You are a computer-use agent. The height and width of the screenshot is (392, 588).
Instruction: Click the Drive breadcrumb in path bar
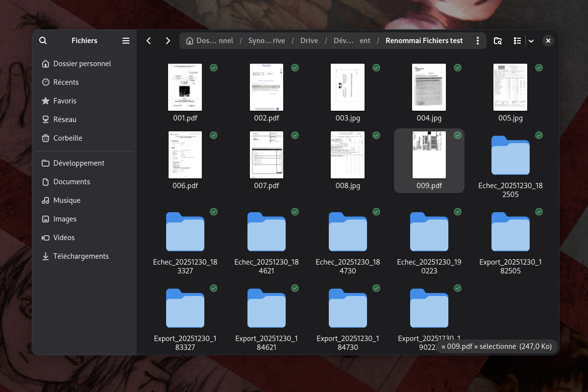click(309, 41)
